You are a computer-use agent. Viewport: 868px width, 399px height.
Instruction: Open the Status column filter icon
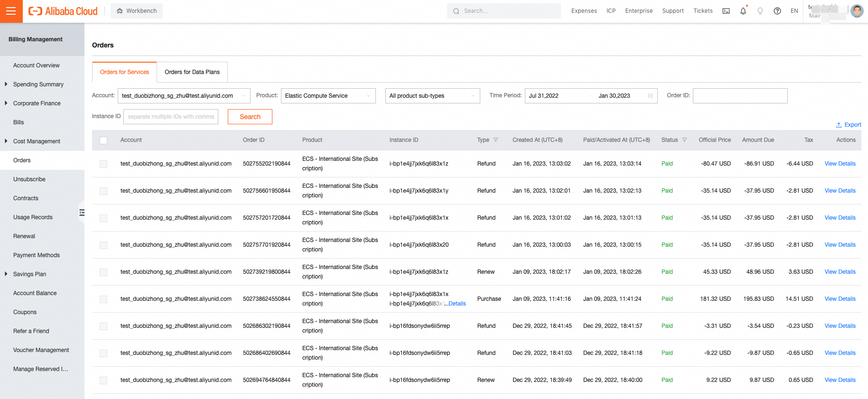point(684,140)
